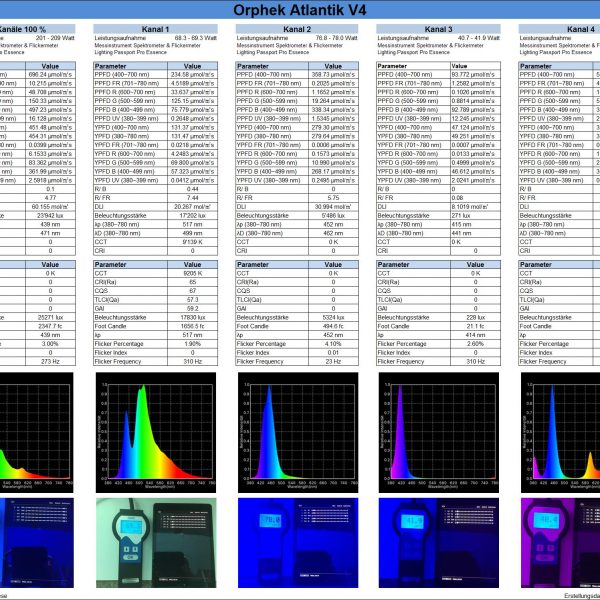Open the Kanal 1 power meter photo
The height and width of the screenshot is (600, 600).
[156, 543]
